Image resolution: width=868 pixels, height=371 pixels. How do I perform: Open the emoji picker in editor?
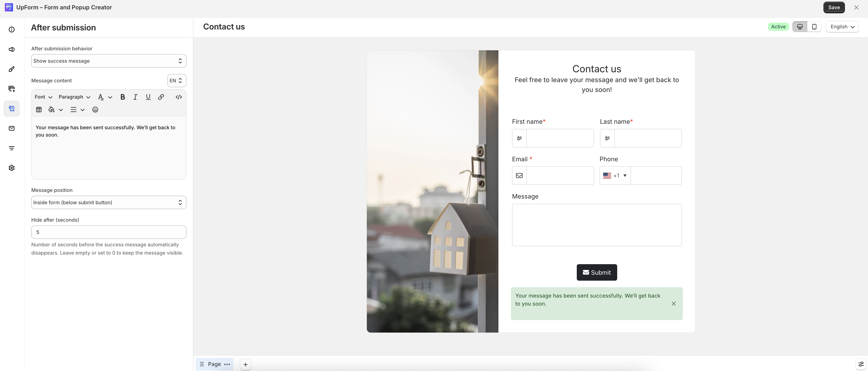95,110
